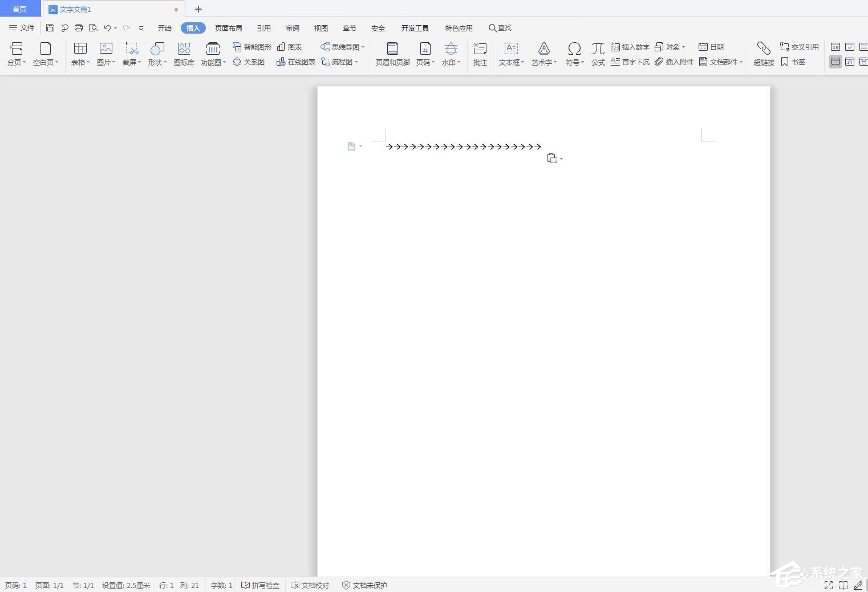Open Print Preview from quick access toolbar

93,28
